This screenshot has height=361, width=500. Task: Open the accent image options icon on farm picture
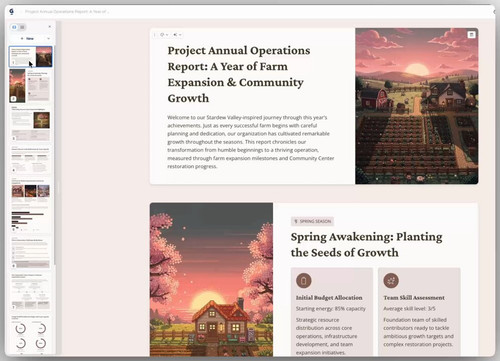pos(471,35)
